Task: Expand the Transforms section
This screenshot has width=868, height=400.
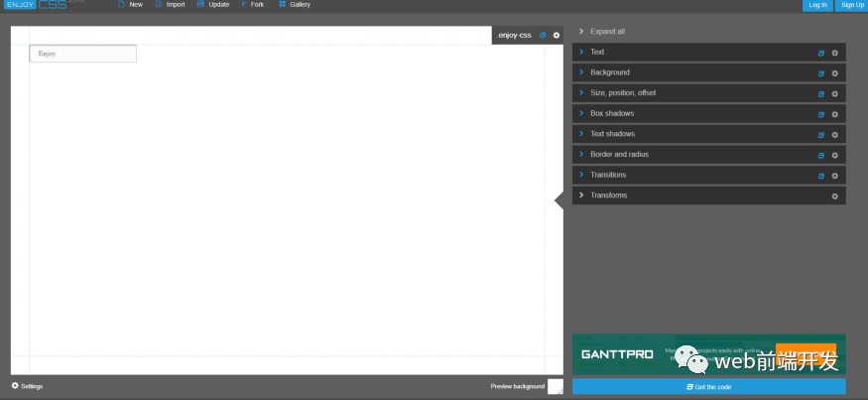Action: click(708, 196)
